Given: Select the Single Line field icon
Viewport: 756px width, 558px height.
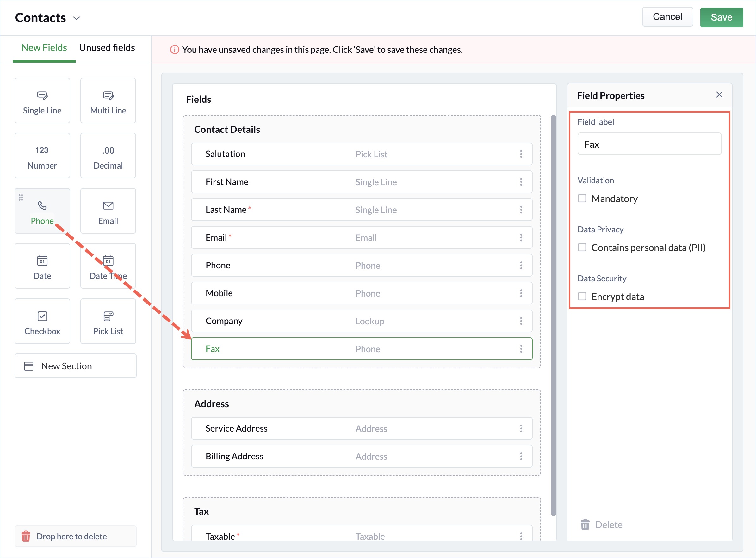Looking at the screenshot, I should 42,95.
